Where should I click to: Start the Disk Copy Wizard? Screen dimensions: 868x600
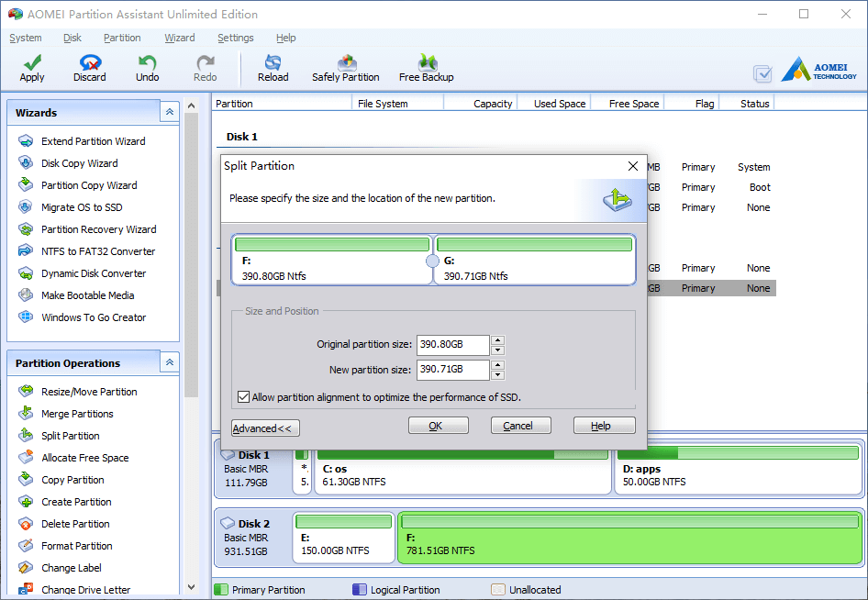click(79, 163)
